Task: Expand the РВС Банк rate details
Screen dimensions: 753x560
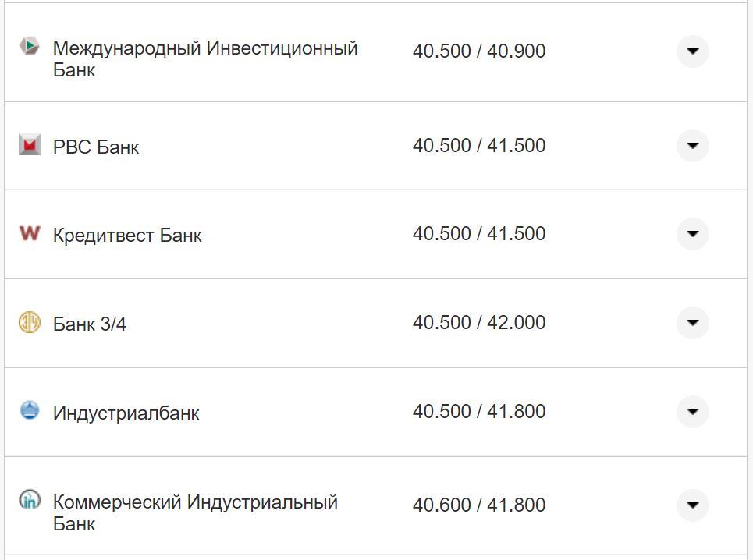Action: tap(692, 145)
